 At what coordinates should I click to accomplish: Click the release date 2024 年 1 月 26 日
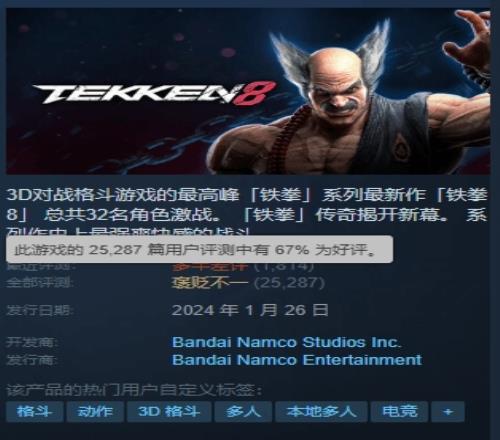(x=250, y=310)
